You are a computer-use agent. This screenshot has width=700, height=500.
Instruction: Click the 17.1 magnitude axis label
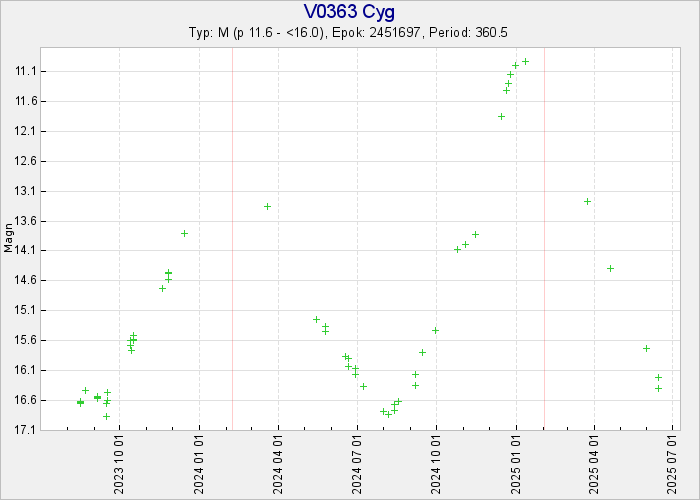[25, 430]
